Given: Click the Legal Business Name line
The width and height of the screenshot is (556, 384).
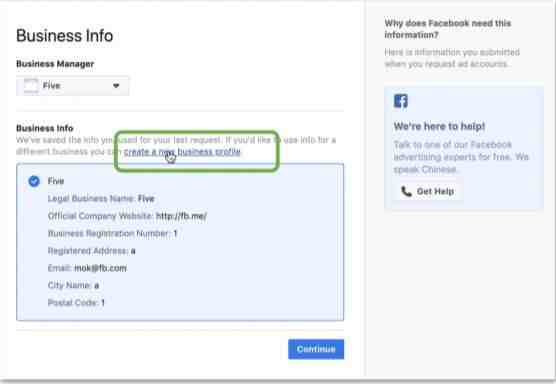Looking at the screenshot, I should point(101,199).
